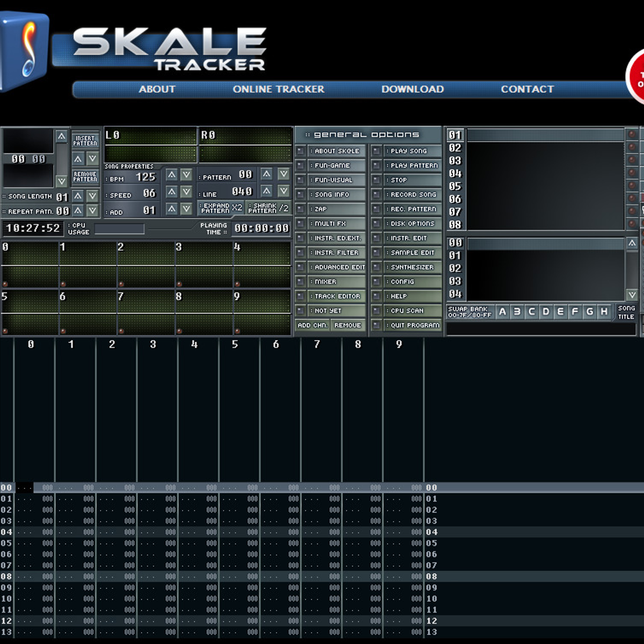Click the red LED beside instrument 05
Viewport: 644px width, 644px height.
[632, 186]
